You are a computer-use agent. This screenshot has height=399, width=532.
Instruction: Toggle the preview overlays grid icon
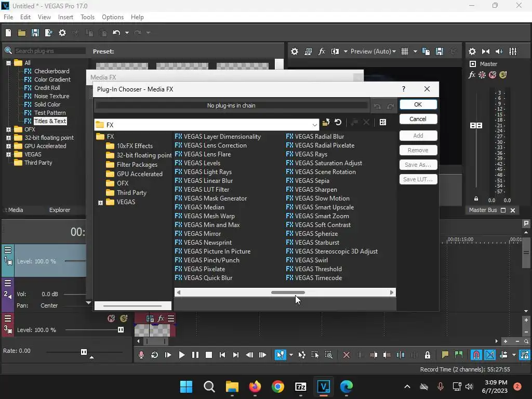coord(405,51)
